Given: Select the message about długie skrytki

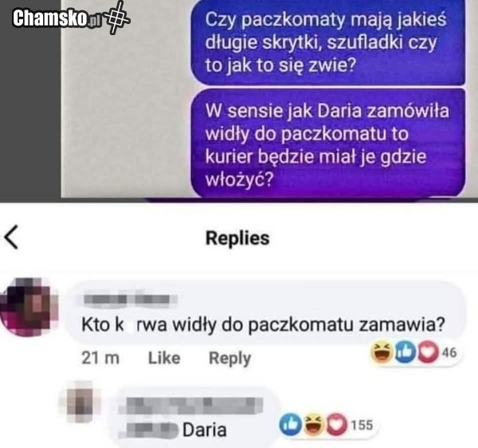Looking at the screenshot, I should click(x=328, y=42).
